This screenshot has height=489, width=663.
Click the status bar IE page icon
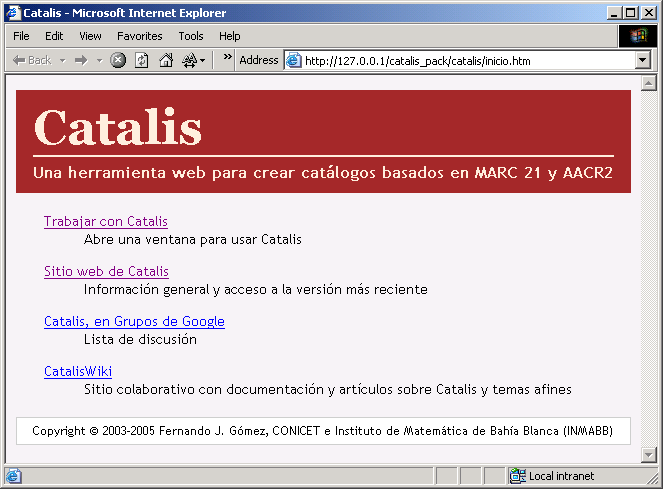[x=13, y=476]
